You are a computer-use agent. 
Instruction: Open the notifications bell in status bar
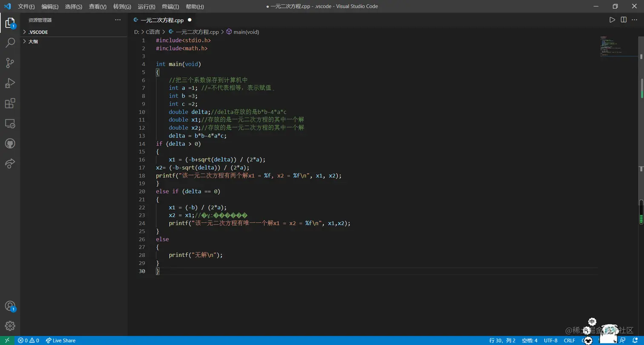click(635, 340)
